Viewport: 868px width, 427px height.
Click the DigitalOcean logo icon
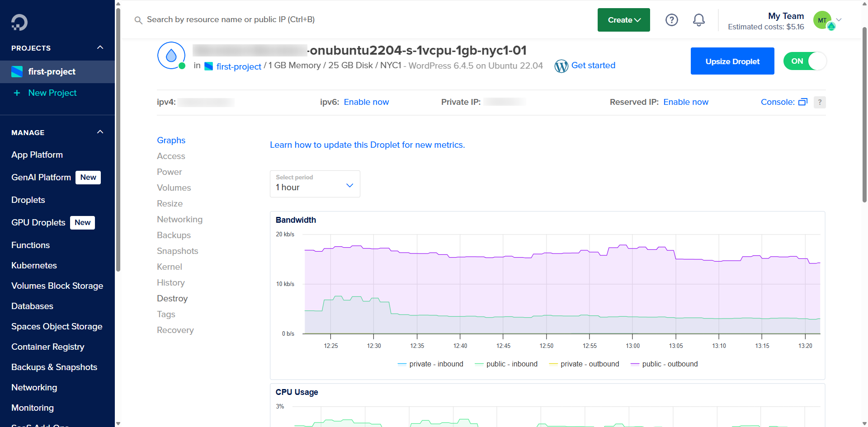pyautogui.click(x=19, y=22)
